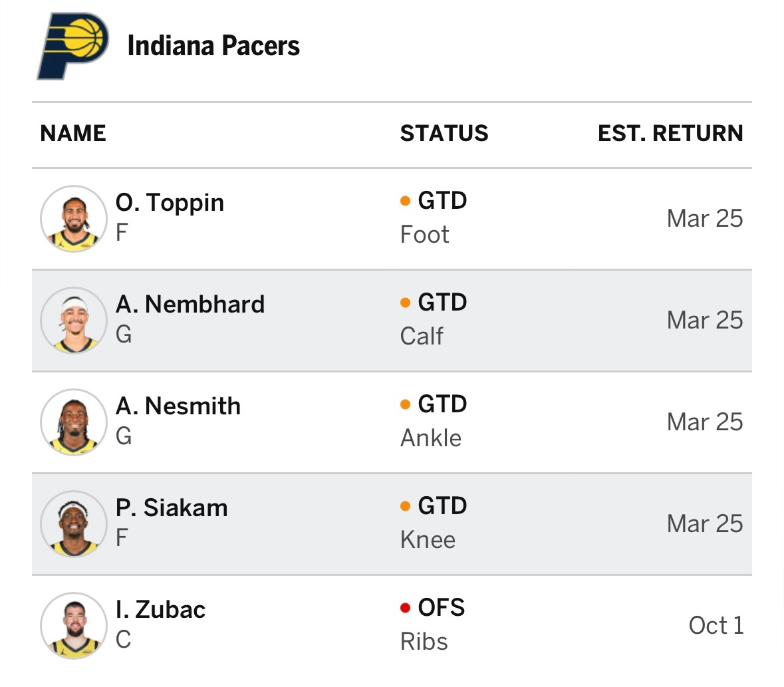
Task: Tap I. Zubac's headshot photo
Action: pos(73,626)
